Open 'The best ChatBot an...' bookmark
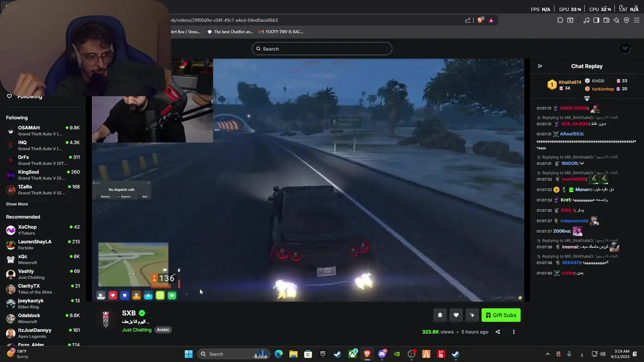Image resolution: width=644 pixels, height=362 pixels. [230, 32]
